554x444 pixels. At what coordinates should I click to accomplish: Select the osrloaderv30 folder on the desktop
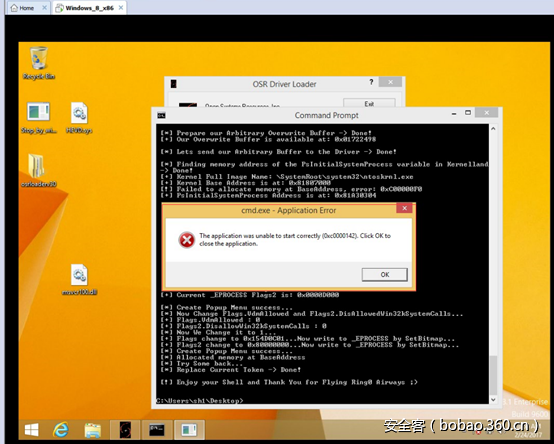[38, 171]
